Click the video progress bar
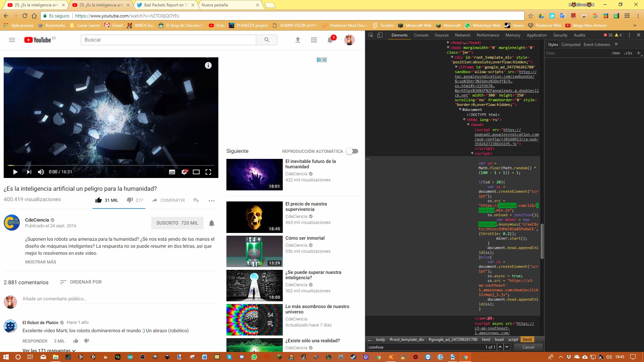This screenshot has height=362, width=644. point(111,165)
